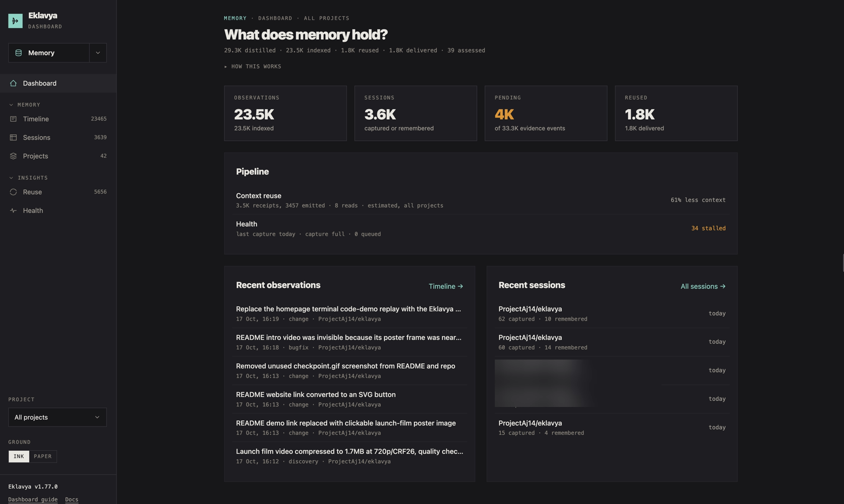Screen dimensions: 844x504
Task: Open Sessions in sidebar
Action: click(x=58, y=138)
